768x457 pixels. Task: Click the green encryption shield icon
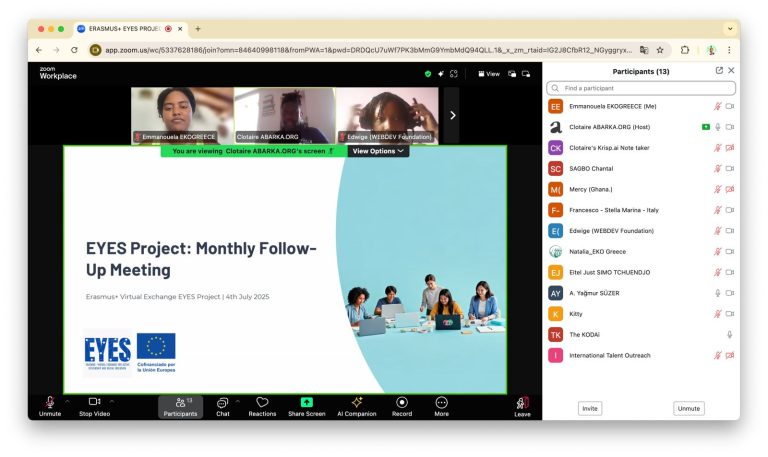[428, 73]
